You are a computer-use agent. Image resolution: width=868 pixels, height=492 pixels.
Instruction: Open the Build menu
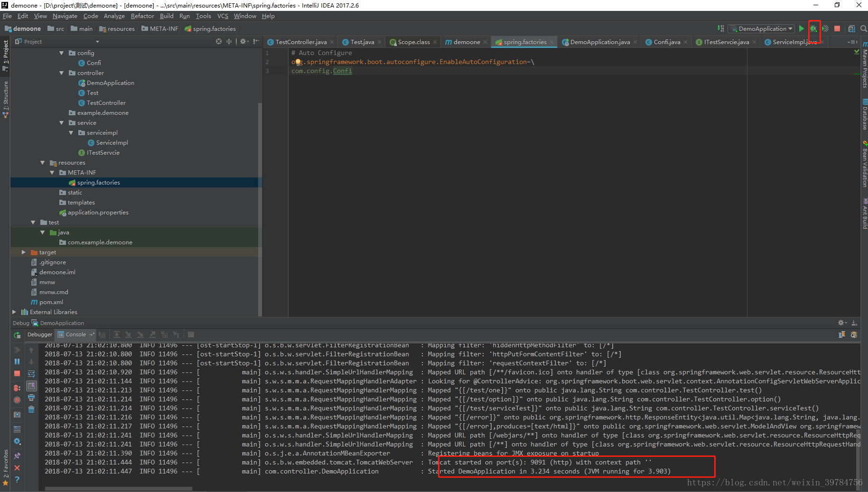[x=167, y=16]
